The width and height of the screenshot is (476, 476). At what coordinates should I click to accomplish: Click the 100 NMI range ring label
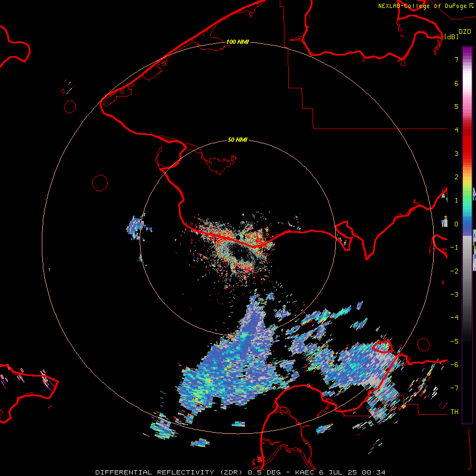click(237, 42)
